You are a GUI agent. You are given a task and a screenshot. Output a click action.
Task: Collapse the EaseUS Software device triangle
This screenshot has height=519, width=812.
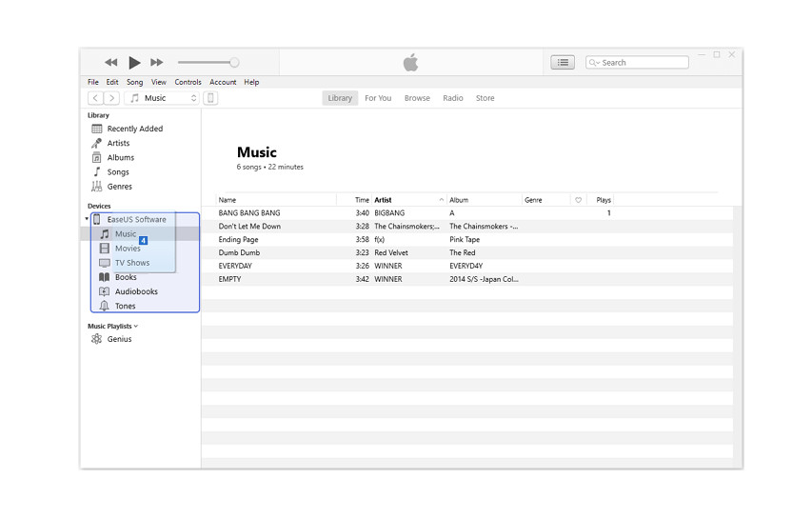pos(87,219)
